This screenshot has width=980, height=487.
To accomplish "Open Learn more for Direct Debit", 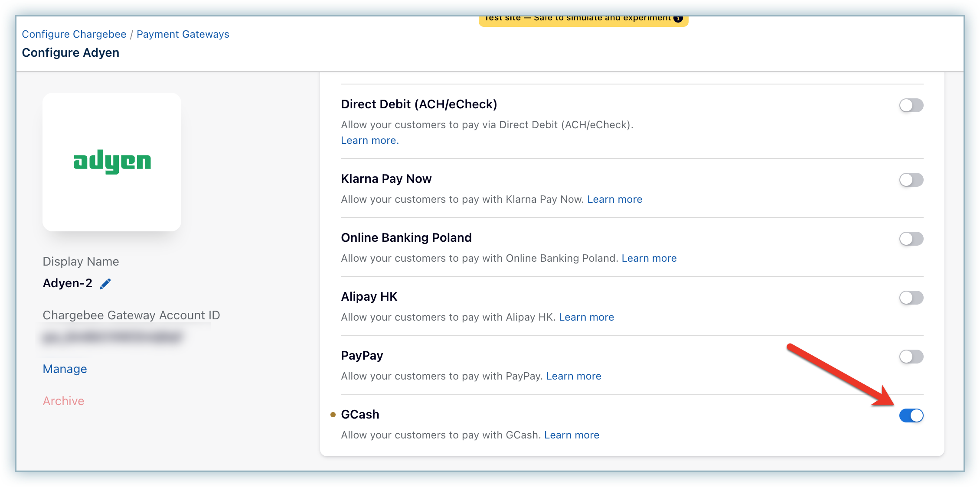I will [370, 140].
